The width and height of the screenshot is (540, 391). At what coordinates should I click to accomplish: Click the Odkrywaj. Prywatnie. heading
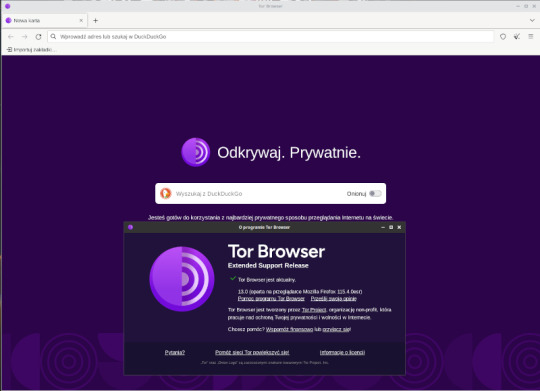click(x=289, y=153)
